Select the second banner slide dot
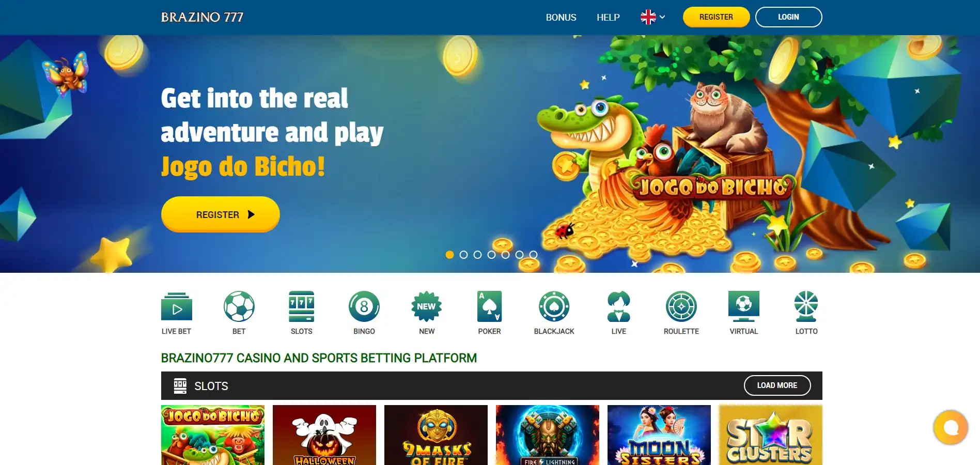The width and height of the screenshot is (980, 465). tap(463, 255)
